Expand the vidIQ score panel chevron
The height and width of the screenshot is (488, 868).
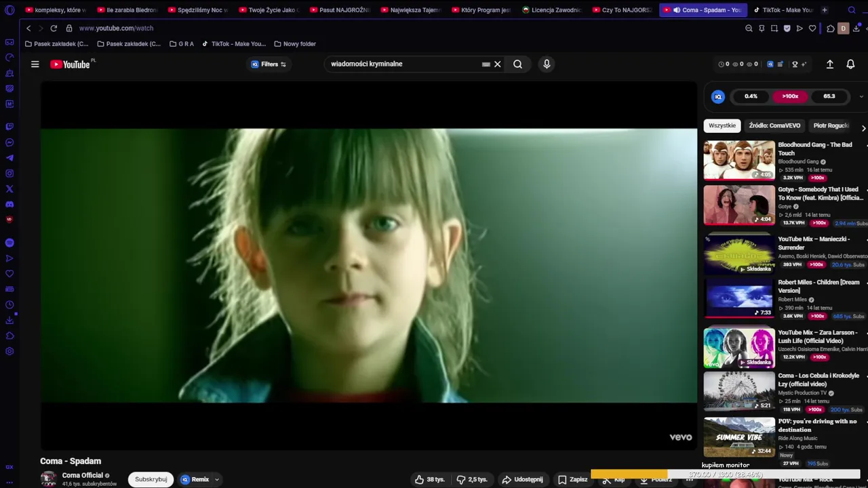[861, 96]
